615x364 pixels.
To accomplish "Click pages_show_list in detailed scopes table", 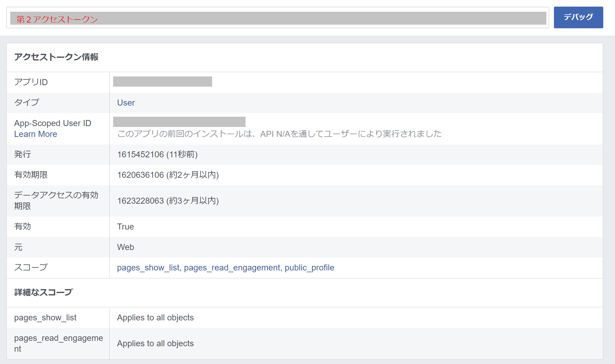I will click(x=45, y=318).
